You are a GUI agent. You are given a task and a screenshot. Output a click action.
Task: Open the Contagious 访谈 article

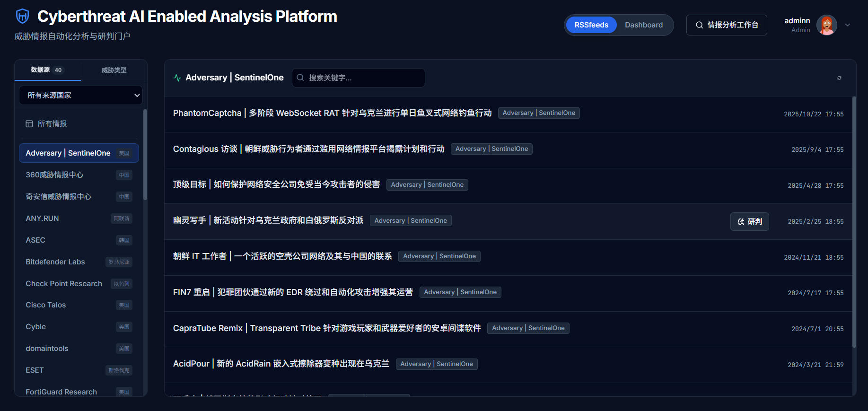pos(308,149)
